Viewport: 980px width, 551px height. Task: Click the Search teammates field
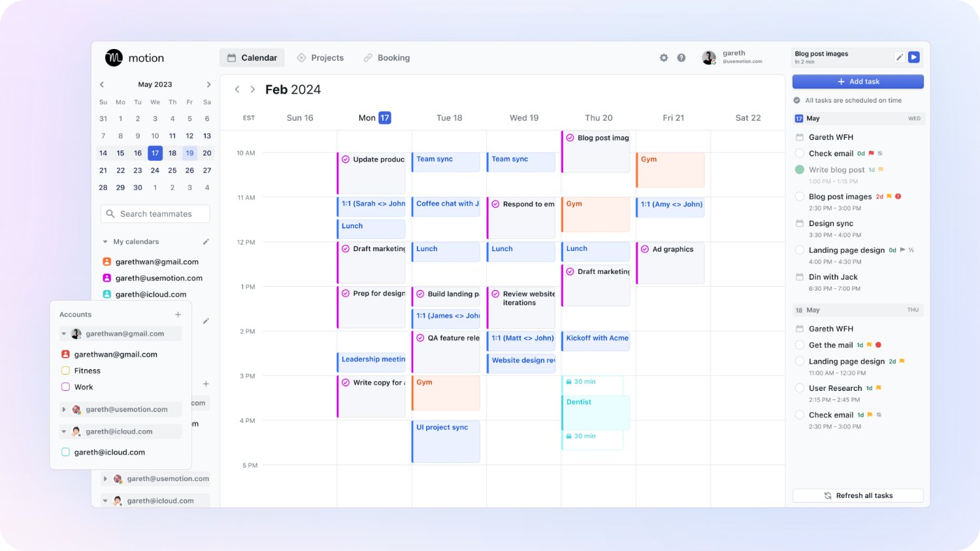pyautogui.click(x=155, y=214)
